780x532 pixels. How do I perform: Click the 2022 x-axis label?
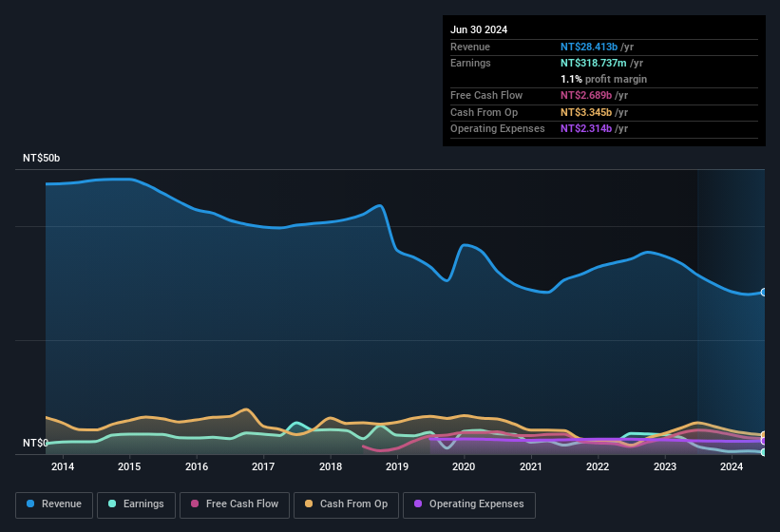[x=598, y=466]
